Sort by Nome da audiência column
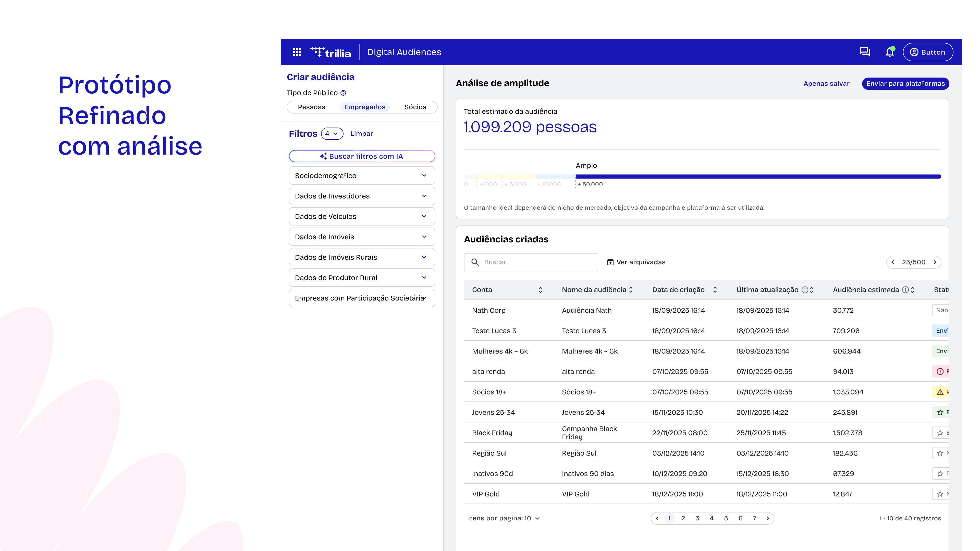 [631, 290]
